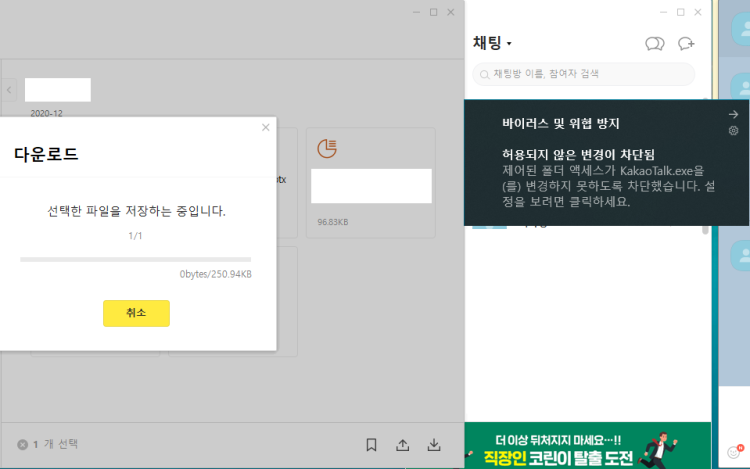Click the open chat bubbles icon
This screenshot has width=750, height=469.
655,43
